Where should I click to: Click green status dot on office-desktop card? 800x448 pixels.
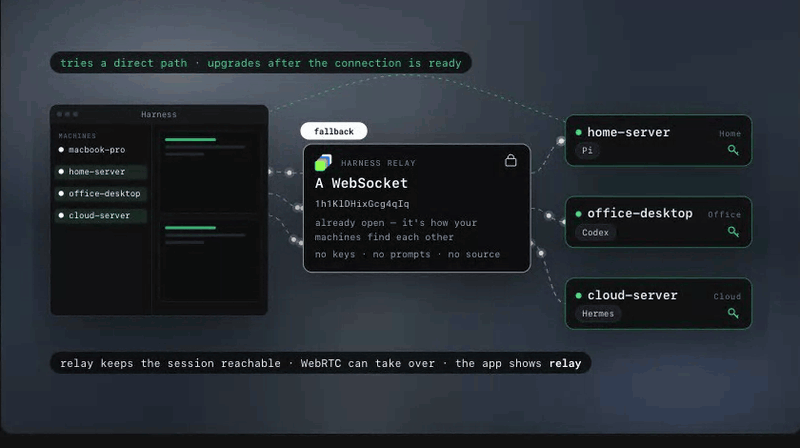pyautogui.click(x=579, y=214)
